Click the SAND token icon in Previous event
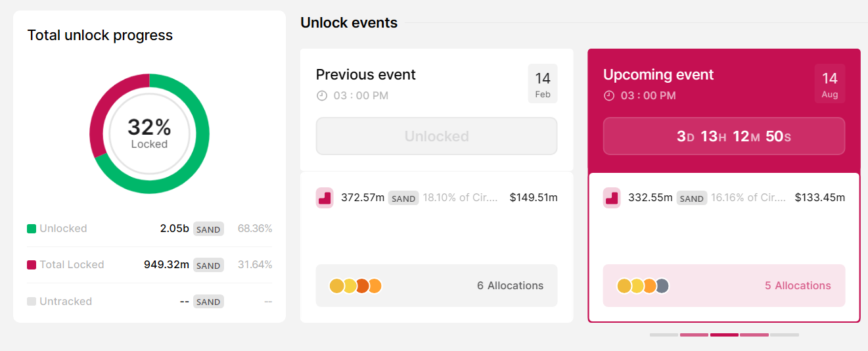Viewport: 868px width, 351px height. tap(325, 197)
